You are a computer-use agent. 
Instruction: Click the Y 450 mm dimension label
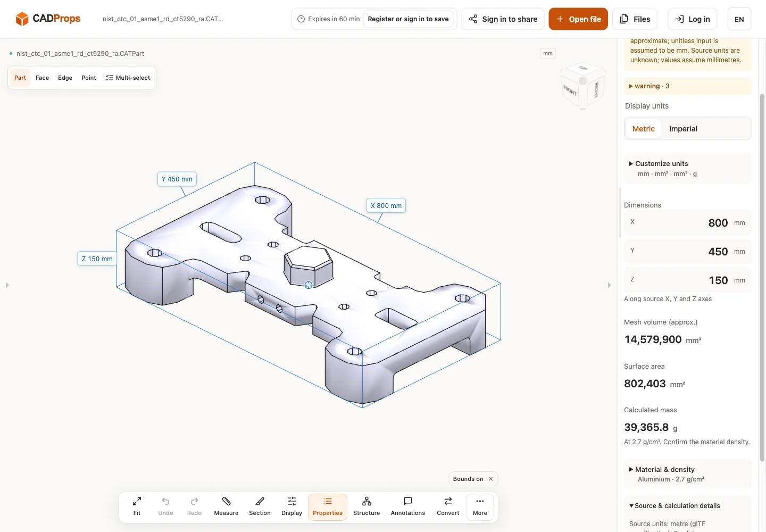[177, 179]
